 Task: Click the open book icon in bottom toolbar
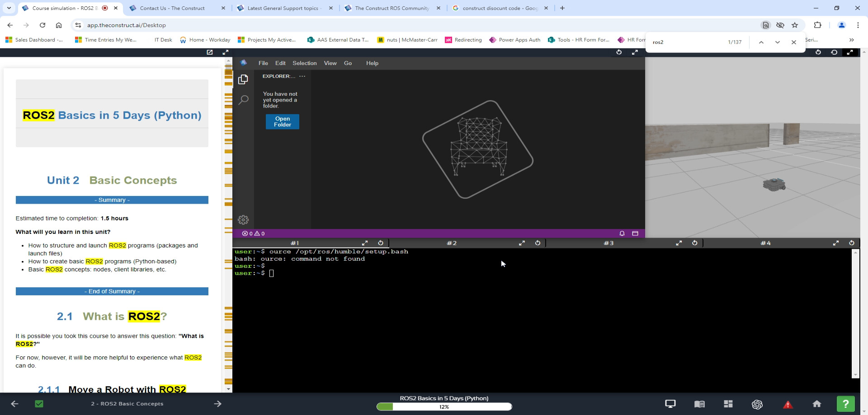click(699, 404)
